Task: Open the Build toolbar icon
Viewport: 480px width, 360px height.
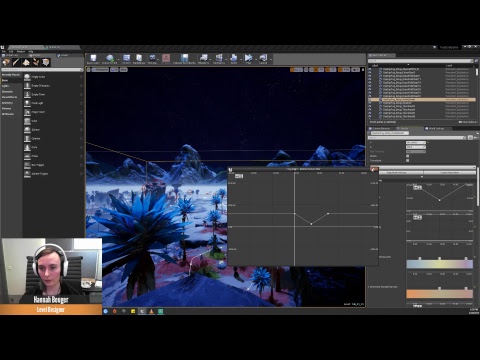Action: tap(234, 58)
